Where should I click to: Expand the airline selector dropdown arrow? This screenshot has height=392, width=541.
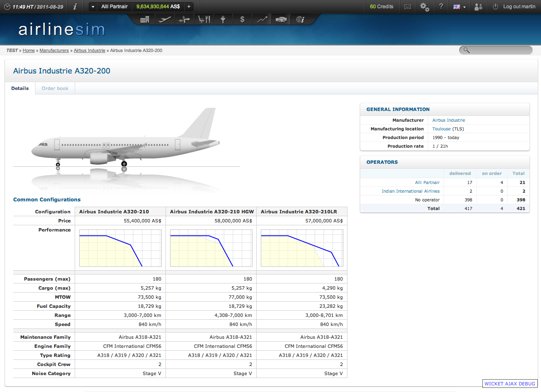coord(93,7)
